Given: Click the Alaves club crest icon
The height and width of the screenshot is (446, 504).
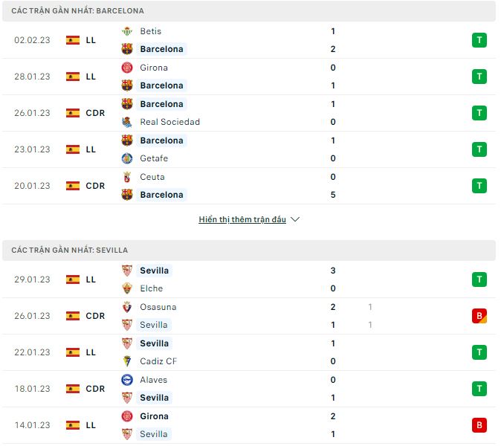Looking at the screenshot, I should pyautogui.click(x=127, y=380).
